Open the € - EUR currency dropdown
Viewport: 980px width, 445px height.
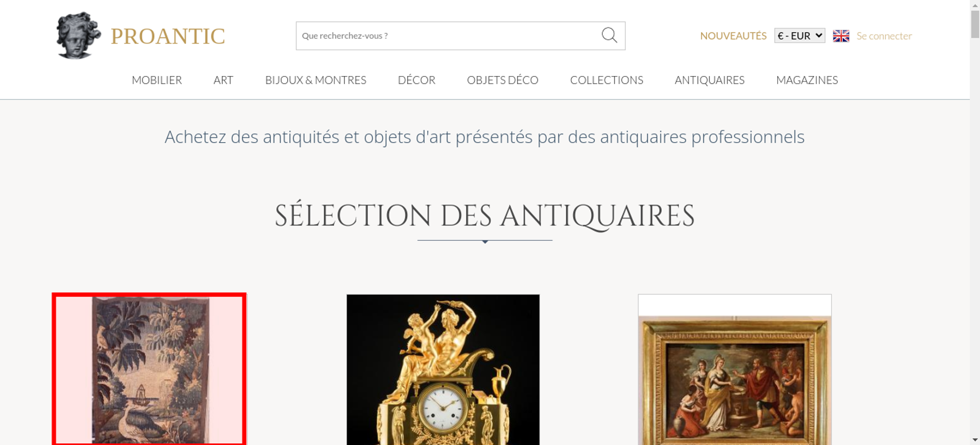click(800, 36)
